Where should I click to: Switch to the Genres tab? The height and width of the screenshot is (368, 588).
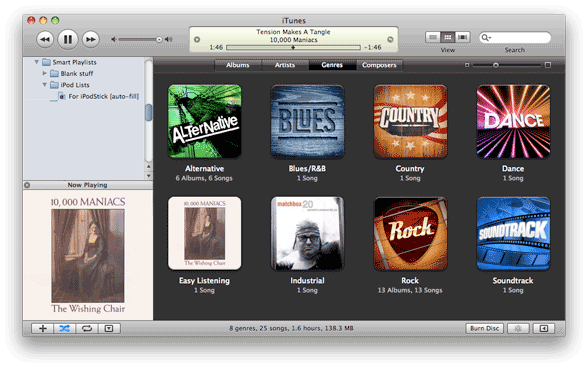pos(332,65)
